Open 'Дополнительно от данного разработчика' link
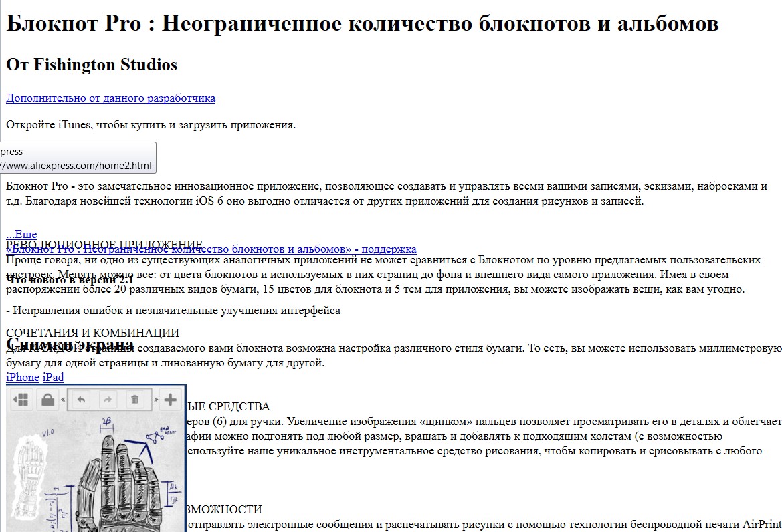Viewport: 782px width, 532px height. (x=111, y=98)
